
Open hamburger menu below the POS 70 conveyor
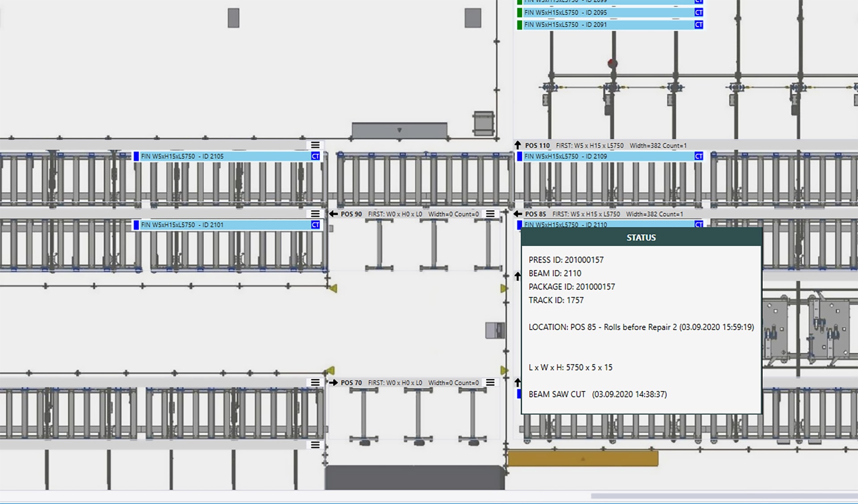pyautogui.click(x=315, y=445)
